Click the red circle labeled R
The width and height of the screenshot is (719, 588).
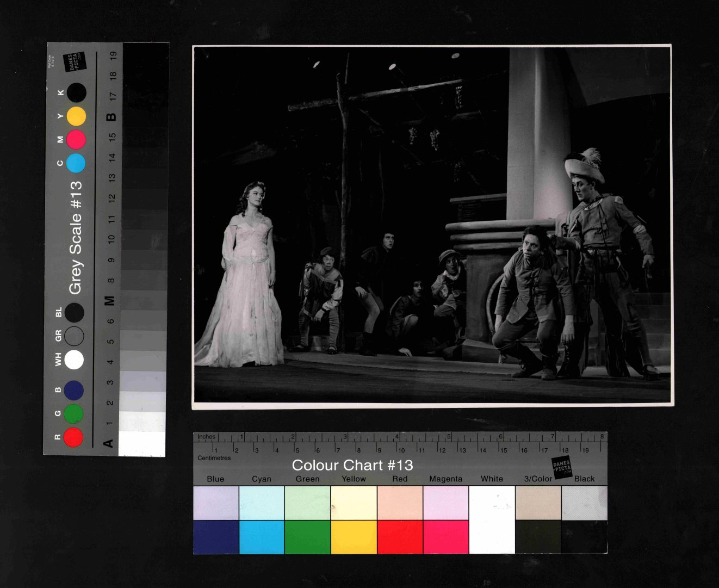click(x=73, y=437)
